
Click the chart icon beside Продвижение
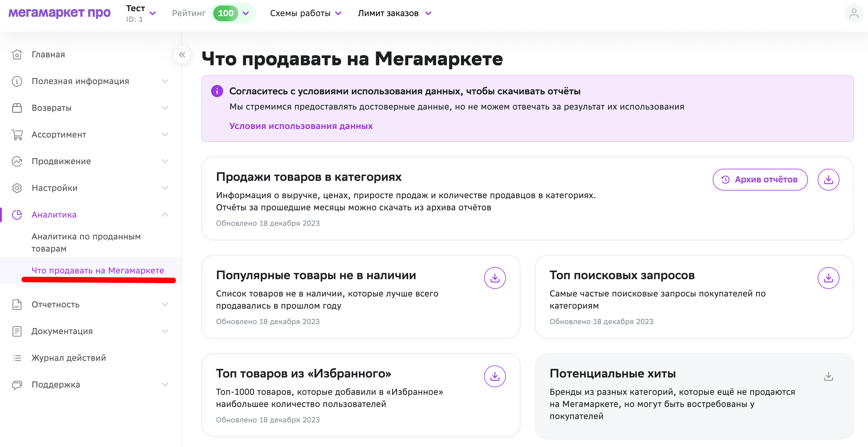[17, 161]
